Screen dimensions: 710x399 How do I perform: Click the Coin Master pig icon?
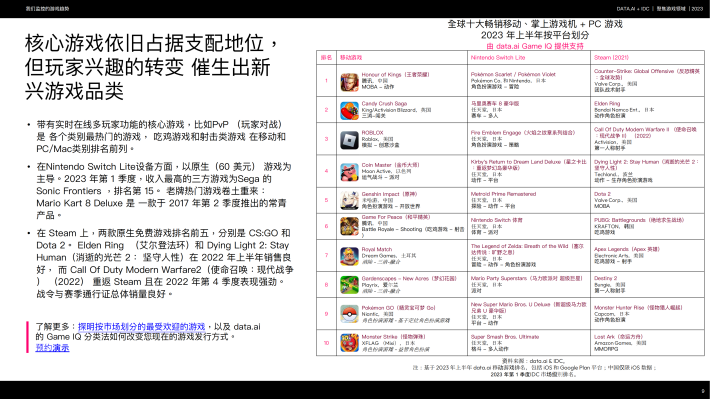tap(349, 172)
